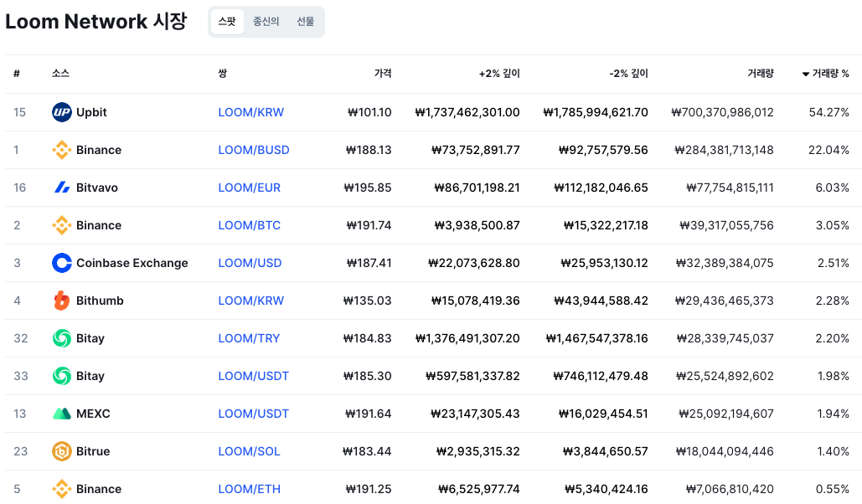Click the volume ₩77,754,815,111
This screenshot has height=504, width=862.
[730, 188]
